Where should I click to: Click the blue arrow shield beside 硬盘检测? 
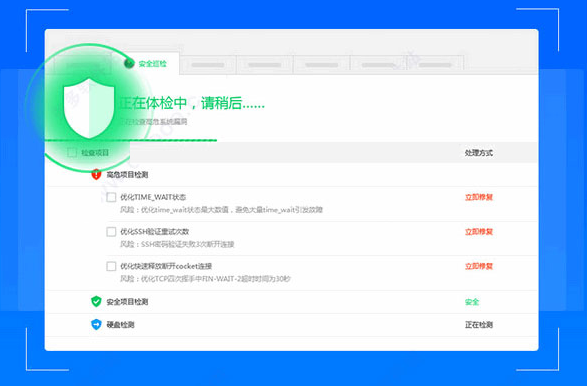pyautogui.click(x=96, y=324)
